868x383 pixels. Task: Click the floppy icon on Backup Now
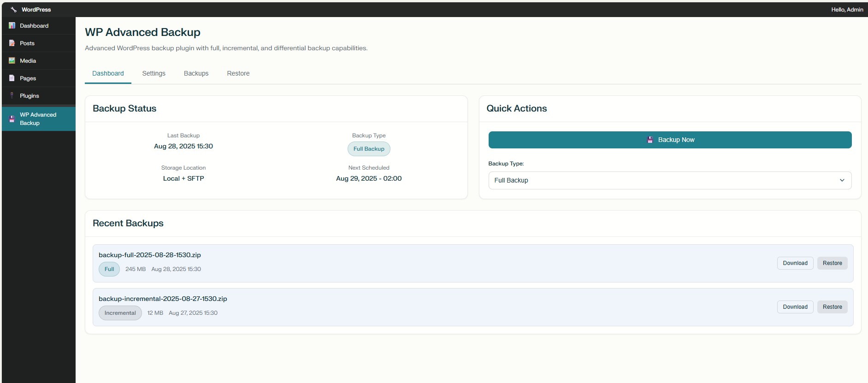point(650,140)
